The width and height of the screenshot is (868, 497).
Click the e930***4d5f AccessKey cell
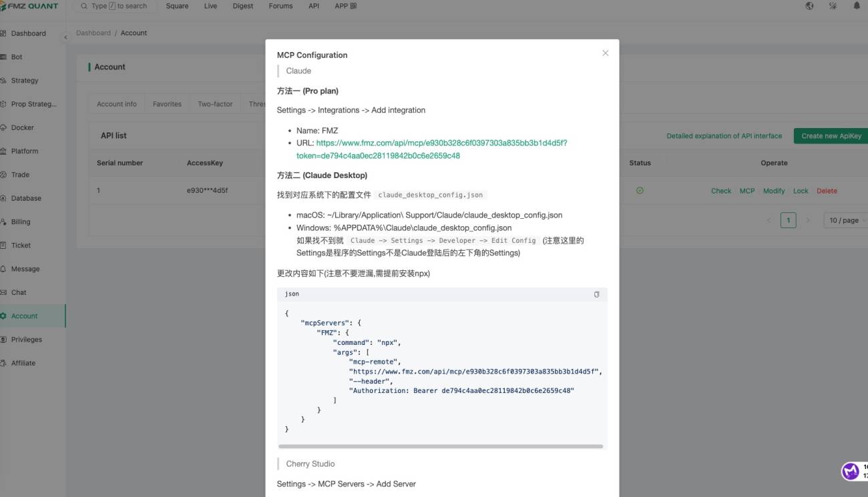pos(207,191)
